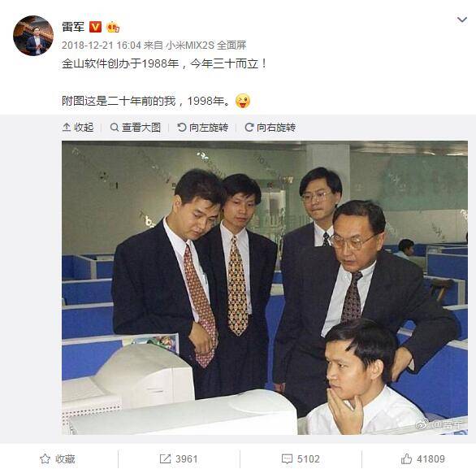The width and height of the screenshot is (476, 469).
Task: Click the 41809 likes count
Action: tap(431, 458)
